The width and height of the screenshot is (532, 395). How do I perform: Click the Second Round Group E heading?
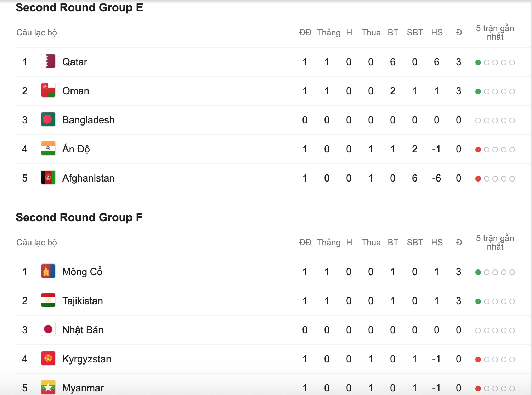[79, 7]
